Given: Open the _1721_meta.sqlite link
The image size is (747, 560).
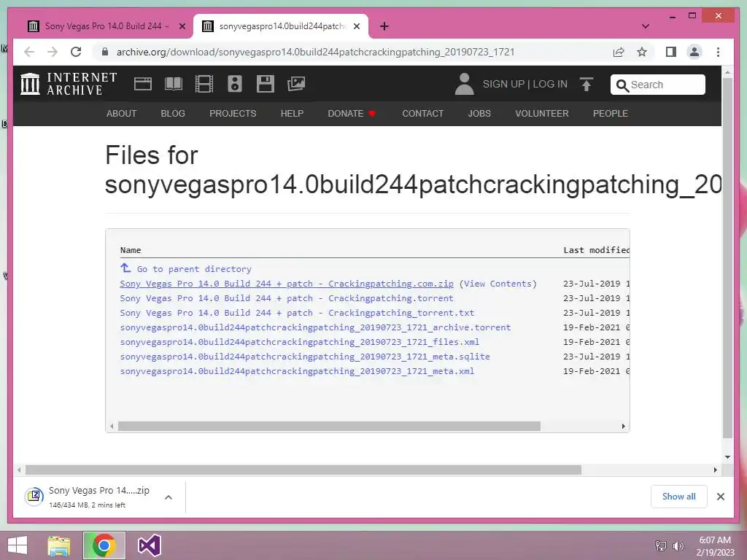Looking at the screenshot, I should pos(305,357).
